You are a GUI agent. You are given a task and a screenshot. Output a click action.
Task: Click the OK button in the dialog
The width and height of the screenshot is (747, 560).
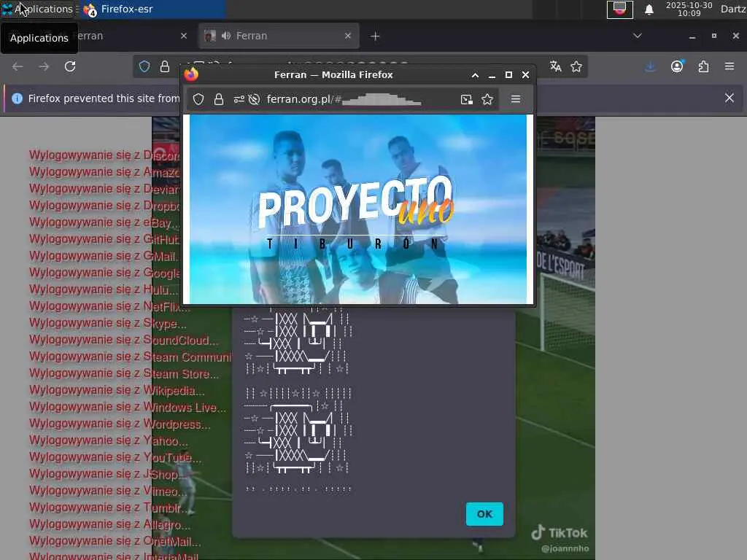tap(484, 514)
